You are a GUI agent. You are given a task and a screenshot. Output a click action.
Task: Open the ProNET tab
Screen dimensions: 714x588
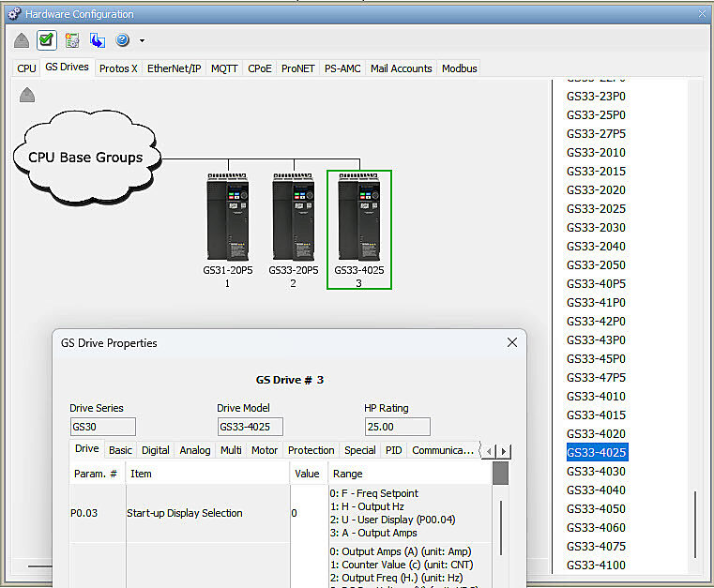297,68
